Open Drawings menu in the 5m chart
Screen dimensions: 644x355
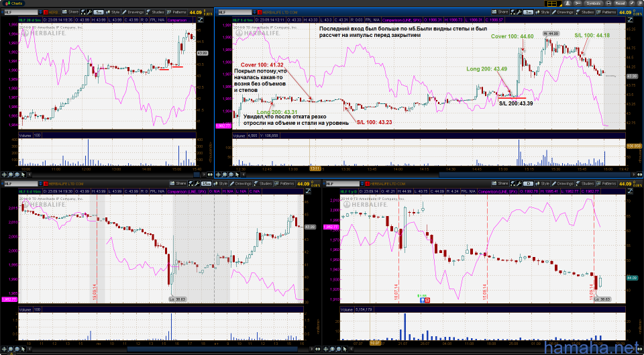[133, 12]
